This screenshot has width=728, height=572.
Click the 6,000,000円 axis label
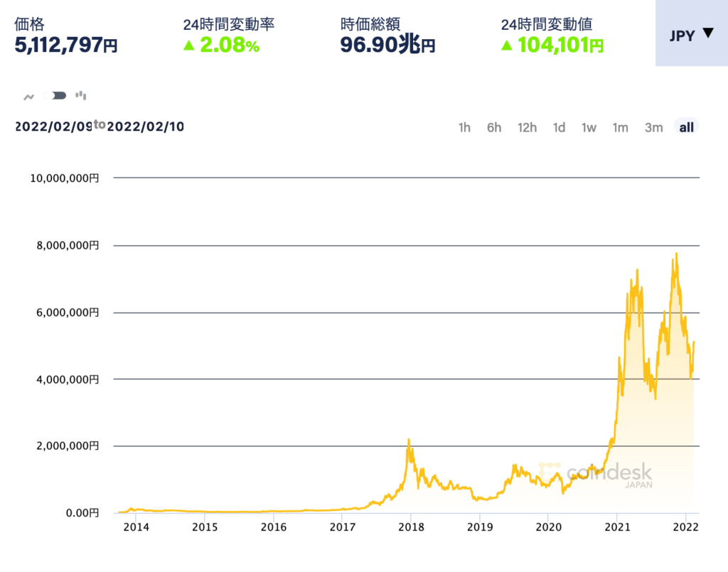[x=68, y=313]
